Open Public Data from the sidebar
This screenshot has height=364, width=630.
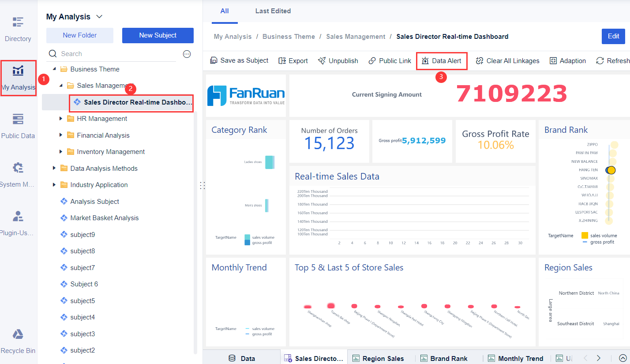tap(18, 126)
